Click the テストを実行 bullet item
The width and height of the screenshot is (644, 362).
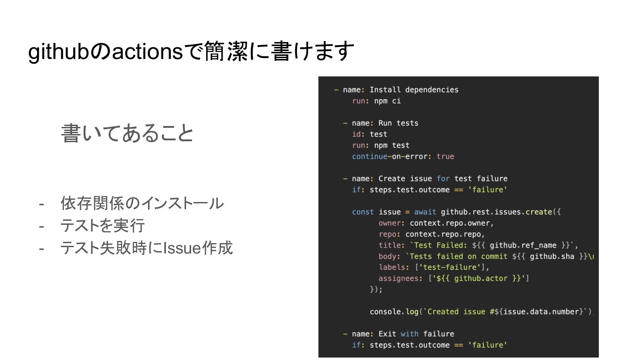coord(102,225)
